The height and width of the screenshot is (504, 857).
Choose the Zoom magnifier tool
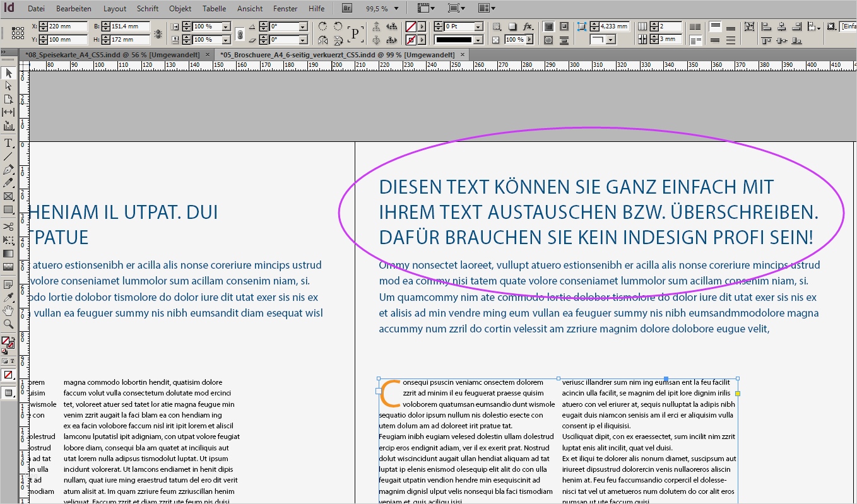pos(9,324)
